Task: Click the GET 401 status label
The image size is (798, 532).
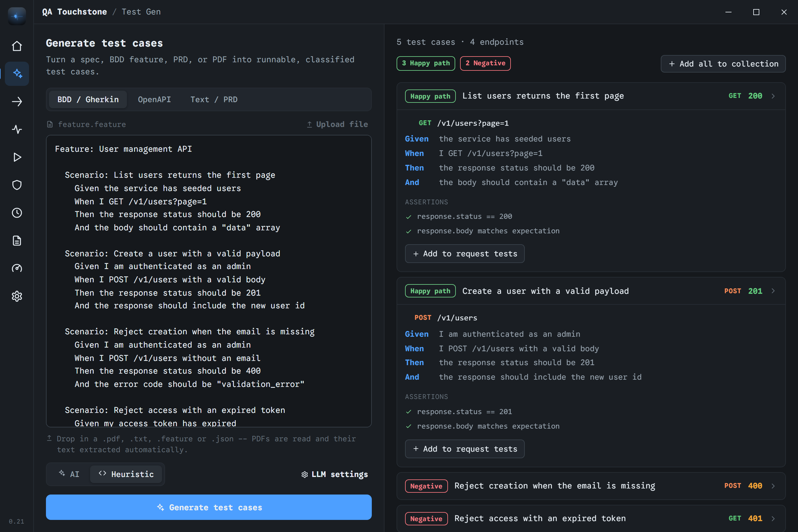Action: [x=745, y=518]
